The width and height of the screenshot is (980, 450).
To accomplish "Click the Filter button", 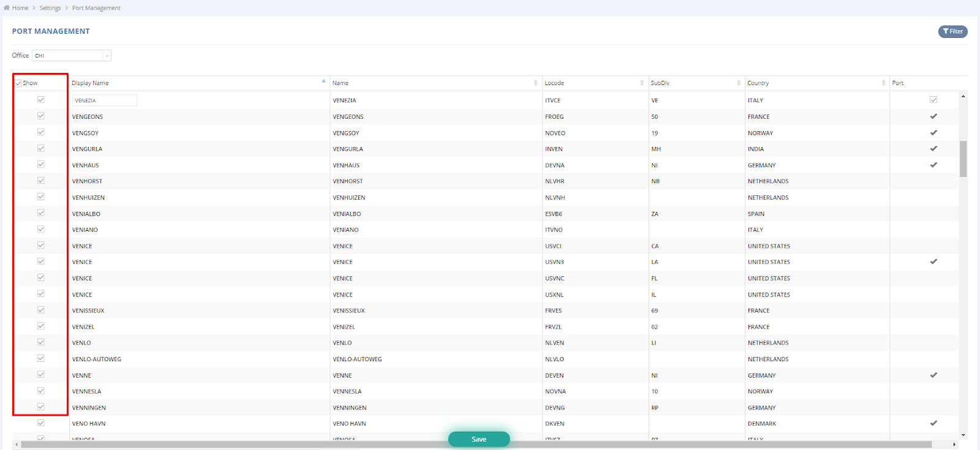I will [x=952, y=31].
